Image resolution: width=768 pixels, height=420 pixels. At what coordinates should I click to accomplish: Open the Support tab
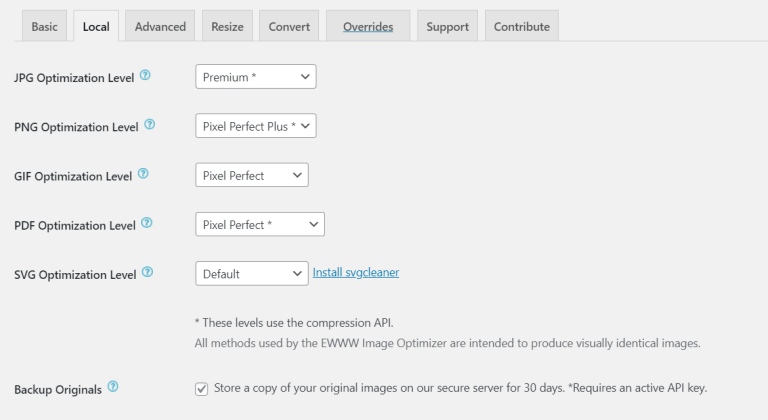pyautogui.click(x=447, y=26)
